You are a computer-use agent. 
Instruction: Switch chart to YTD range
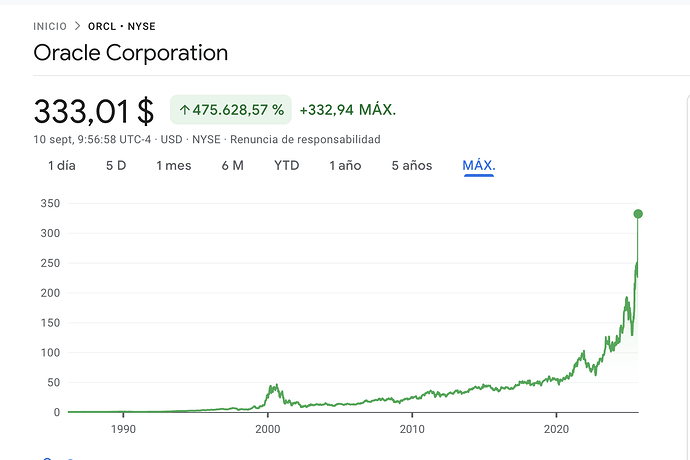click(x=287, y=166)
